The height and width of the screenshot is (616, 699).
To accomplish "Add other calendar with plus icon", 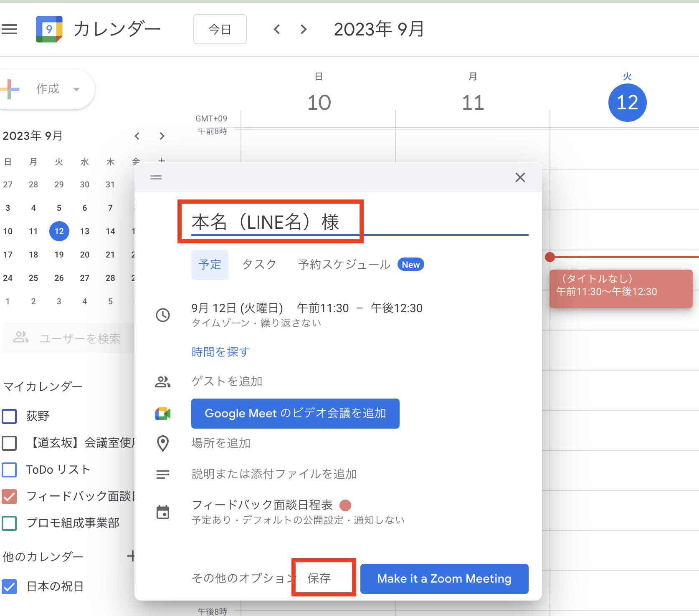I will coord(131,556).
